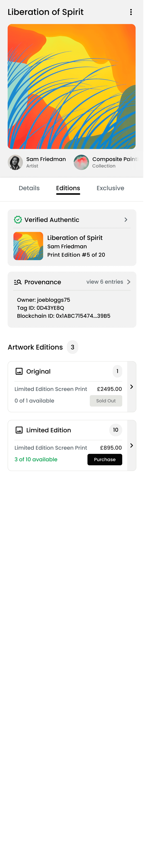This screenshot has width=144, height=868.
Task: Switch to the Details tab
Action: tap(29, 188)
